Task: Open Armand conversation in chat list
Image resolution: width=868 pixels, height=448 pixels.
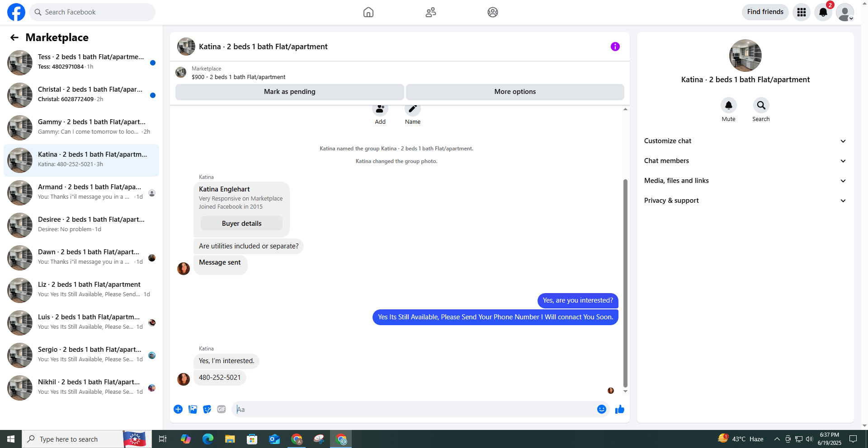Action: point(81,193)
